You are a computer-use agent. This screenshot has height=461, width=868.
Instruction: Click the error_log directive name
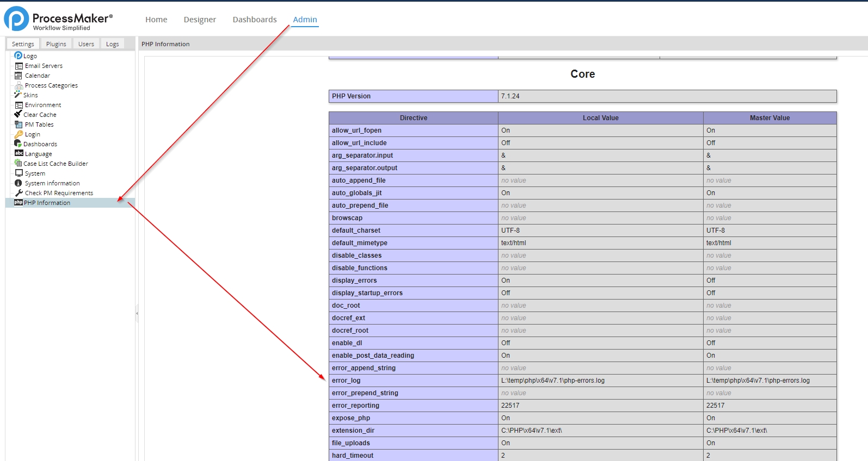point(346,381)
